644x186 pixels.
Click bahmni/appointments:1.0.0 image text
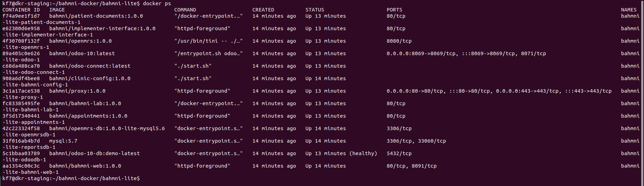(x=88, y=116)
